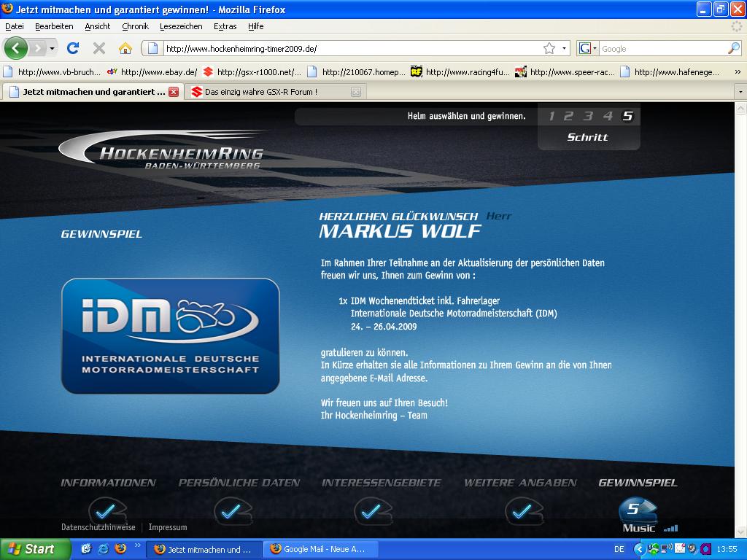Viewport: 747px width, 560px height.
Task: Open the racing4fu bookmark
Action: coord(460,72)
